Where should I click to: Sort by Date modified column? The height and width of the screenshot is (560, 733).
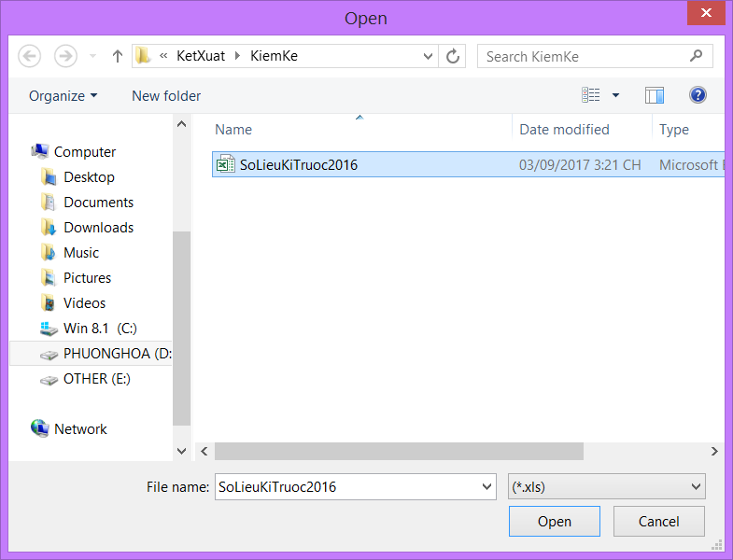coord(564,130)
